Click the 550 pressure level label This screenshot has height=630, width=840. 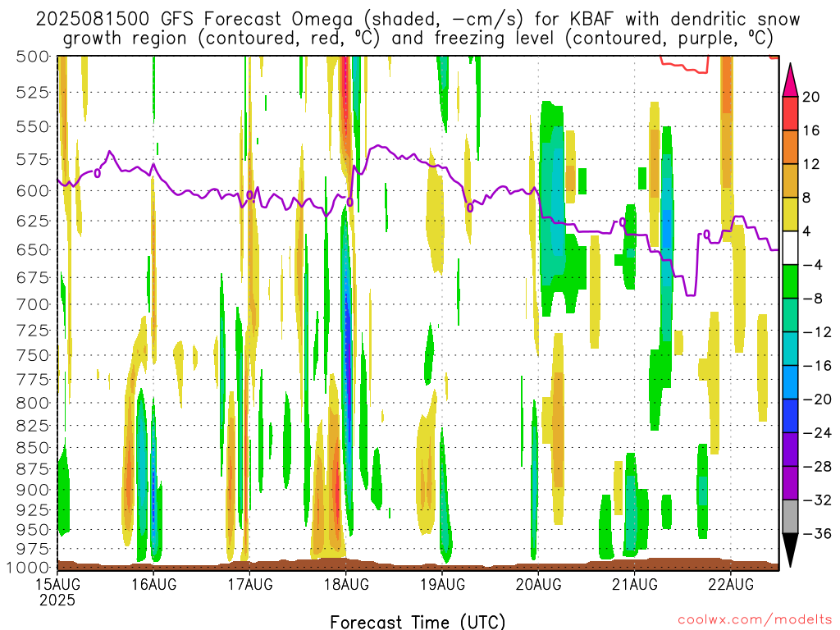coord(33,127)
